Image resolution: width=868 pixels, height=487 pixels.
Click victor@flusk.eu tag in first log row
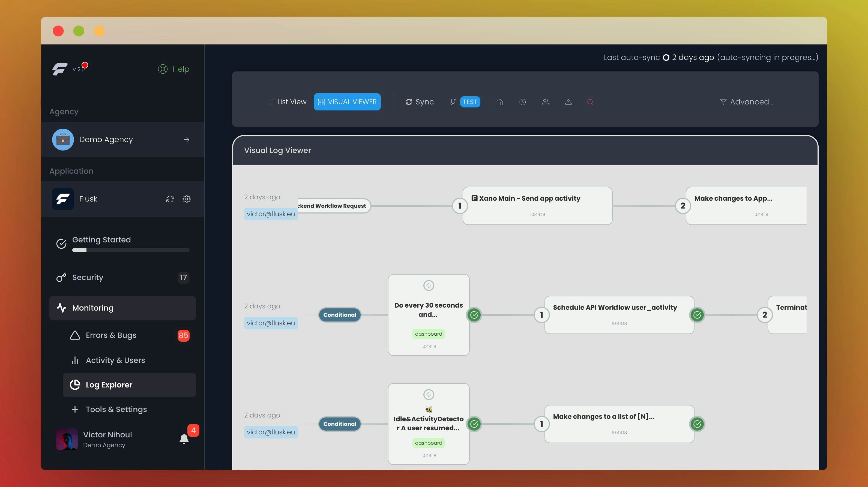[271, 214]
